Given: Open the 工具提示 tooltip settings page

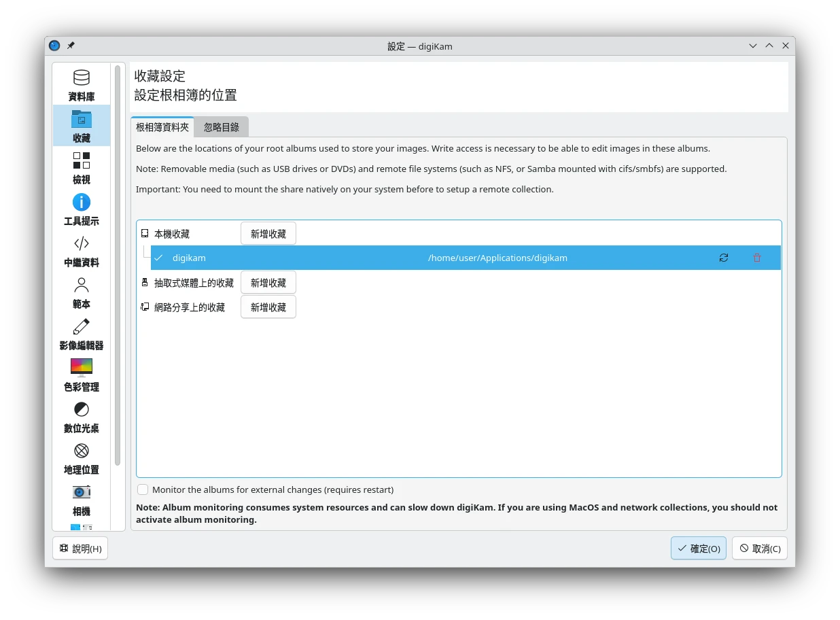Looking at the screenshot, I should click(82, 209).
